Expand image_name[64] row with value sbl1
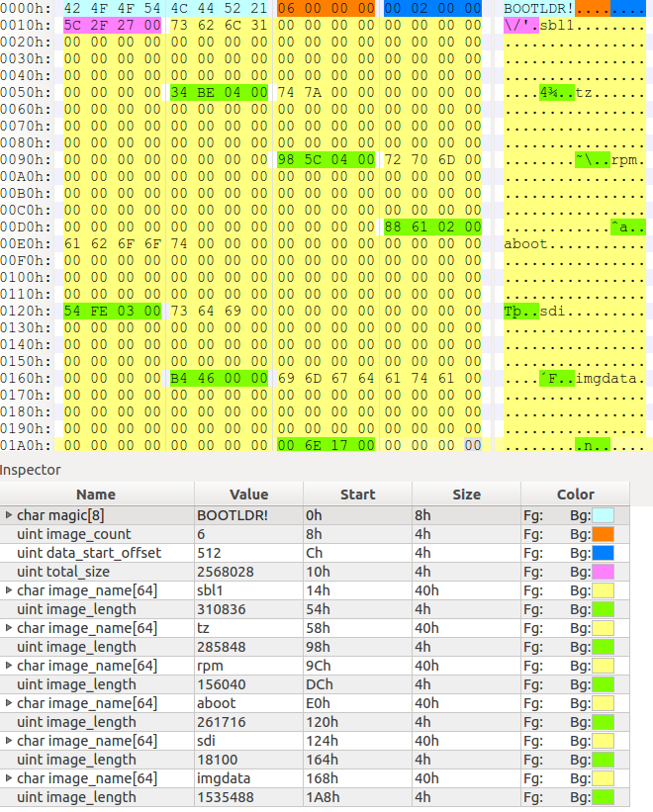The width and height of the screenshot is (653, 812). [9, 590]
